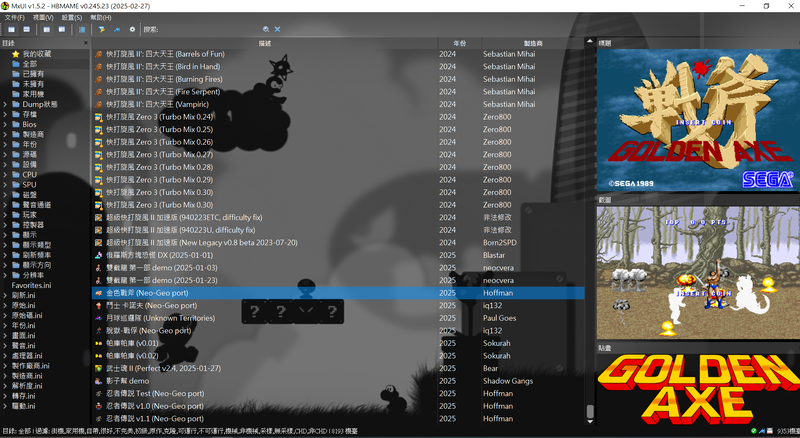Open settings via the gear toolbar icon
Viewport: 800px width, 438px height.
click(132, 30)
